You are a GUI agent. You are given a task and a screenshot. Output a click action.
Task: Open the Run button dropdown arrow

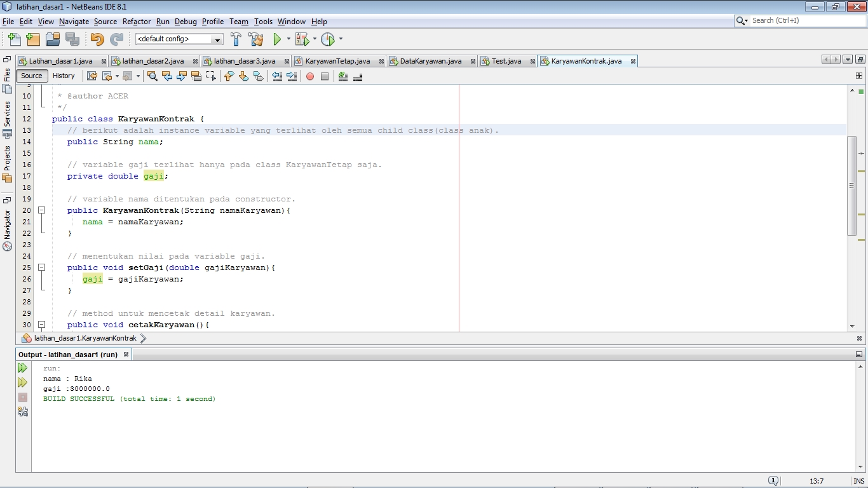click(x=289, y=39)
